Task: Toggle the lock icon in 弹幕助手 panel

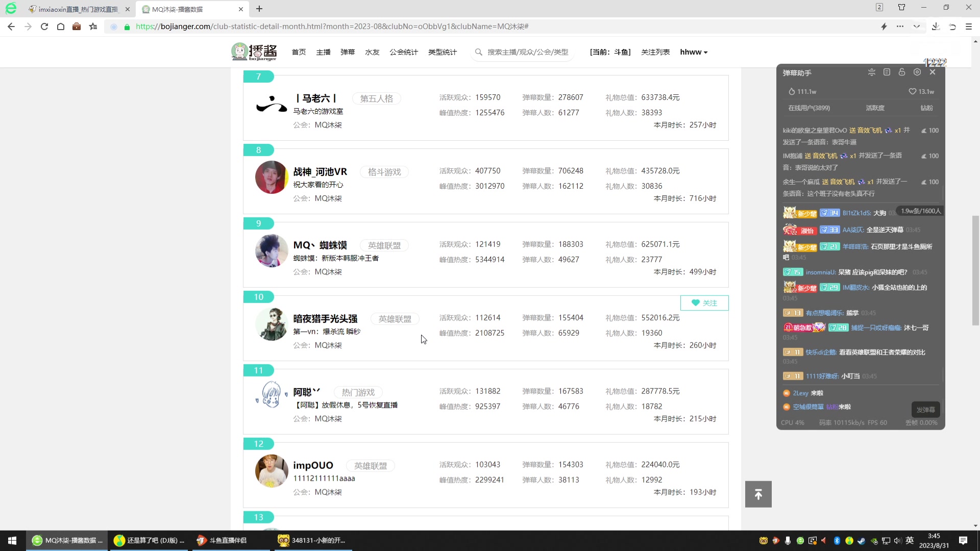Action: click(x=902, y=72)
